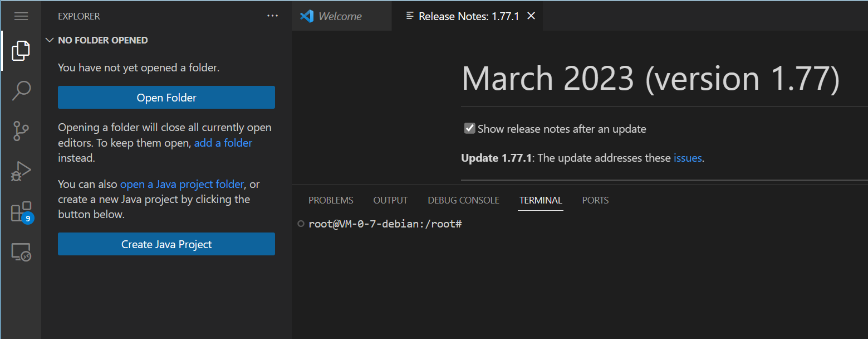Open the Explorer view in activity bar
868x339 pixels.
[21, 51]
